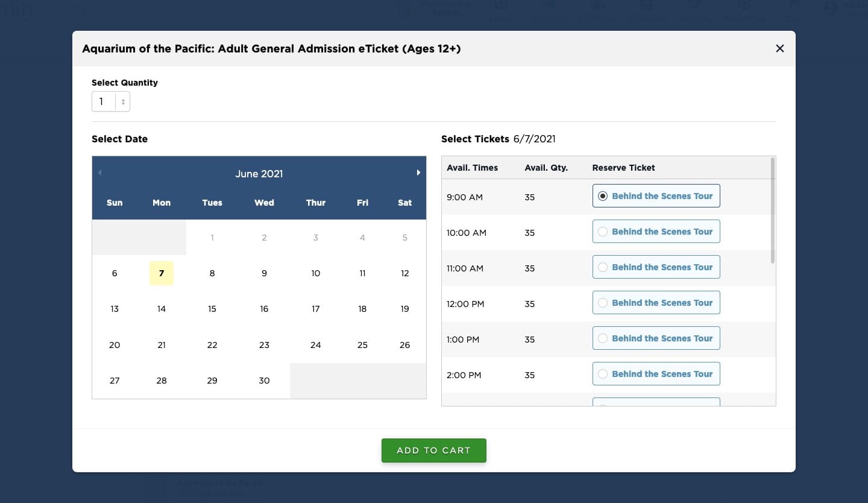Pick June 7 on the calendar
The height and width of the screenshot is (503, 868).
pos(162,273)
